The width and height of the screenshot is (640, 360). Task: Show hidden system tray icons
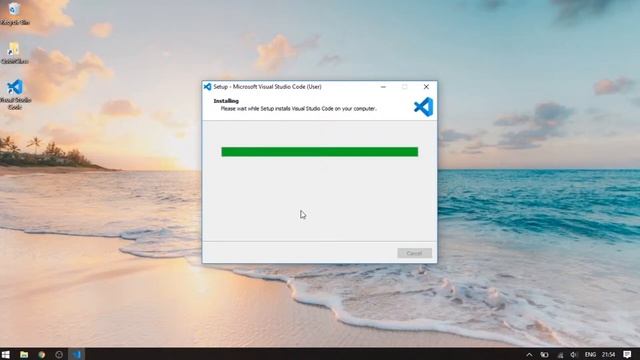pos(529,355)
